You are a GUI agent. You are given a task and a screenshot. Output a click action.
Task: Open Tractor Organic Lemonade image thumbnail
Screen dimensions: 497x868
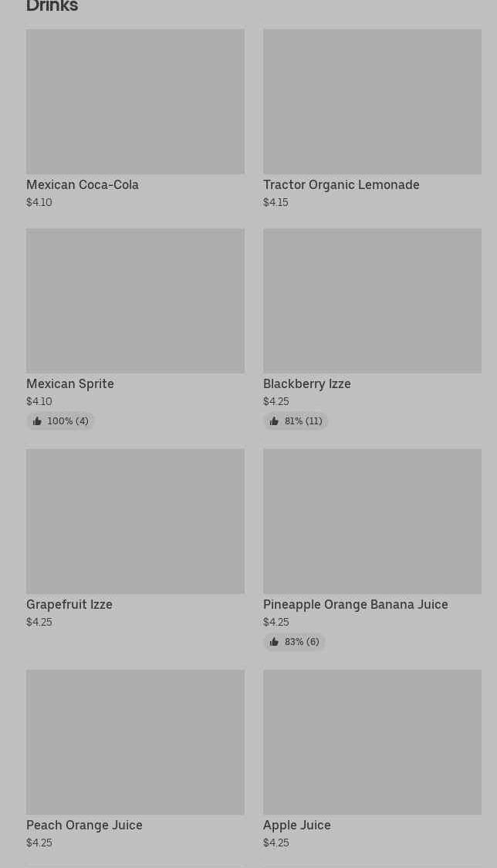[372, 102]
